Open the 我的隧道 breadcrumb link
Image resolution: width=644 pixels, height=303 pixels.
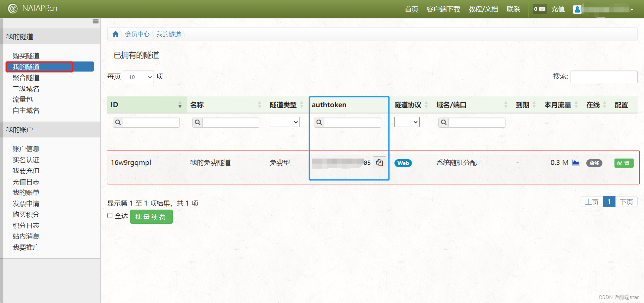pyautogui.click(x=169, y=34)
